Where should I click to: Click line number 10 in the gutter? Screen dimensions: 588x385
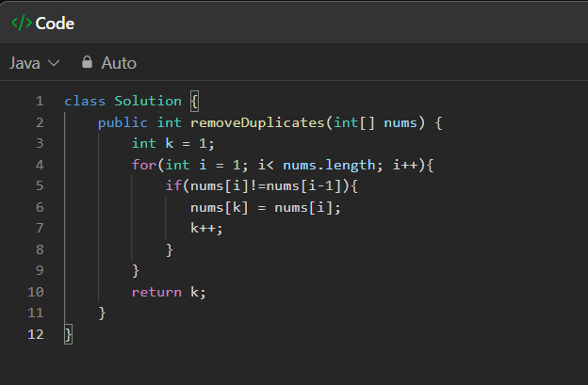click(36, 292)
